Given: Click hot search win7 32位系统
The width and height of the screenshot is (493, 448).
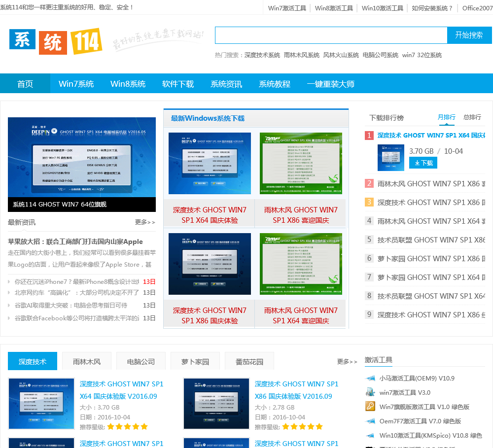Looking at the screenshot, I should [422, 55].
